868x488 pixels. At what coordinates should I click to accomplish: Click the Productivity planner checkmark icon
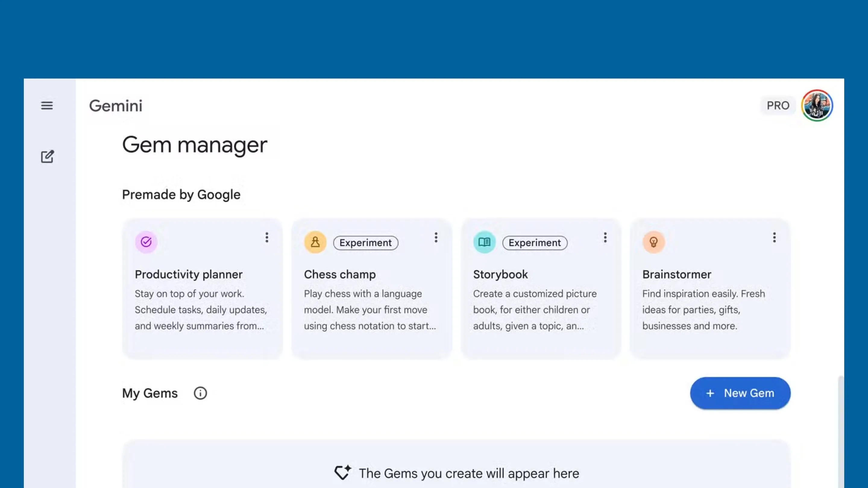tap(146, 242)
